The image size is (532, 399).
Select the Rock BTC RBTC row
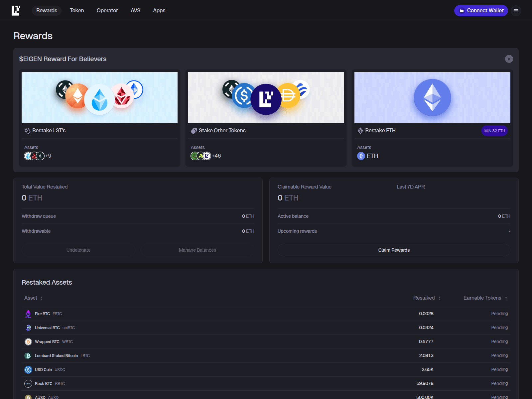[x=266, y=384]
